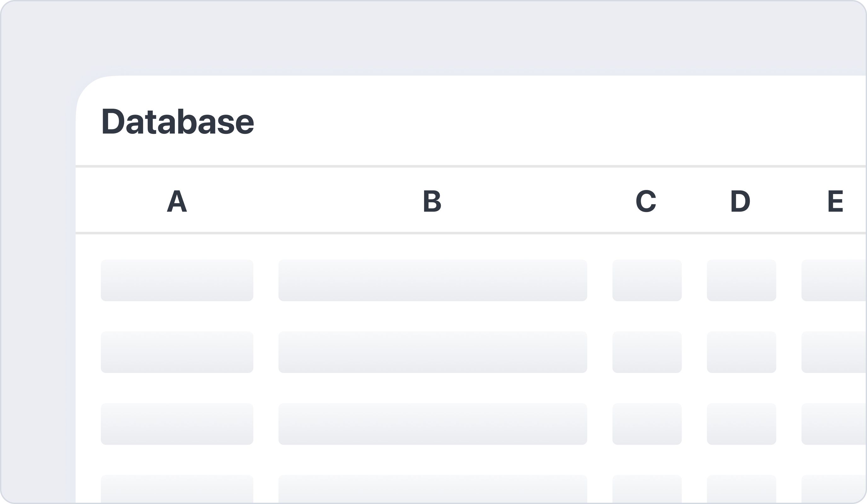Click fourth row cell in column B
Screen dimensions: 867x504
click(x=433, y=489)
